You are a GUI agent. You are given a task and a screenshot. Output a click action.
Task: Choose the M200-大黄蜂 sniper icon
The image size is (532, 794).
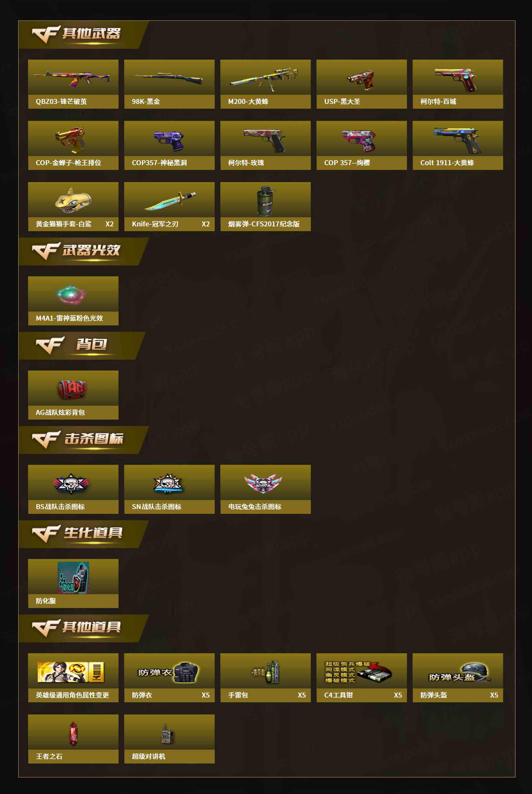click(x=264, y=79)
